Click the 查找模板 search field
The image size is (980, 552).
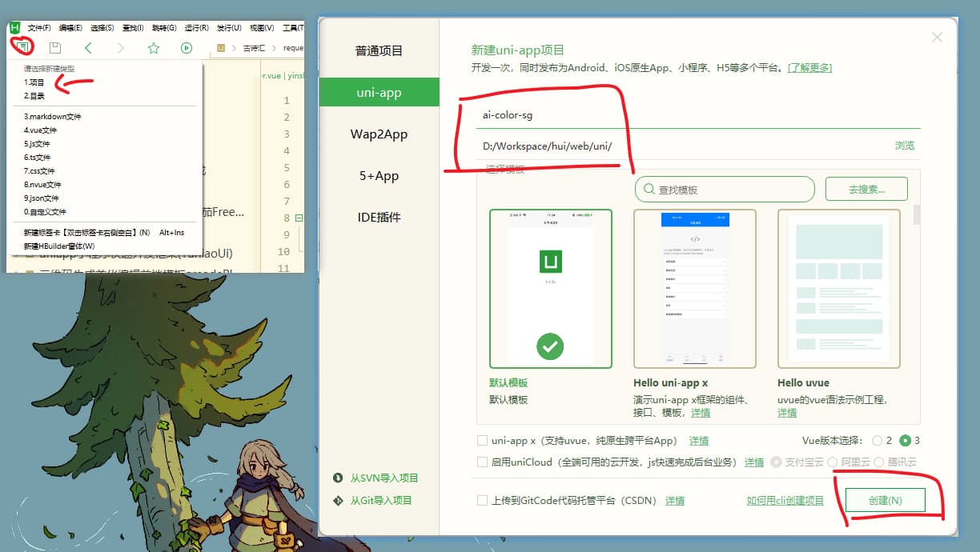pos(725,190)
